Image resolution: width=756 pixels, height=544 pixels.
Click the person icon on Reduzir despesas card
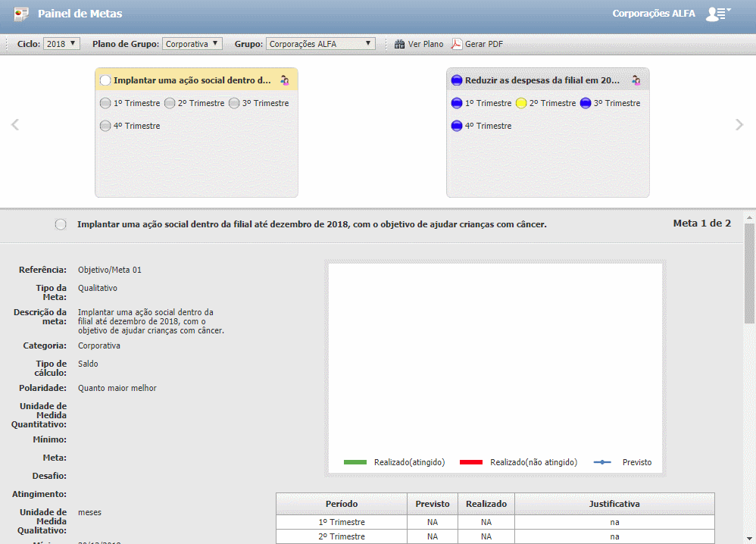tap(636, 80)
